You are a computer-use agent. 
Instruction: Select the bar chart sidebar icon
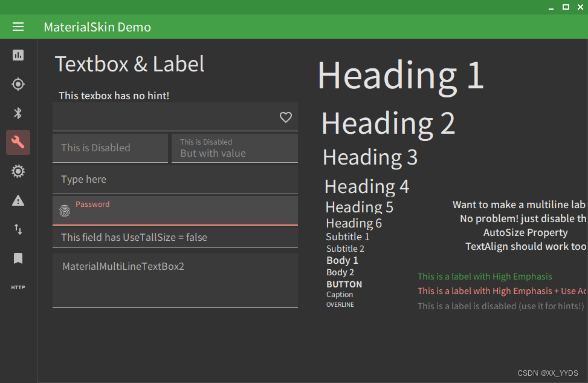coord(18,55)
